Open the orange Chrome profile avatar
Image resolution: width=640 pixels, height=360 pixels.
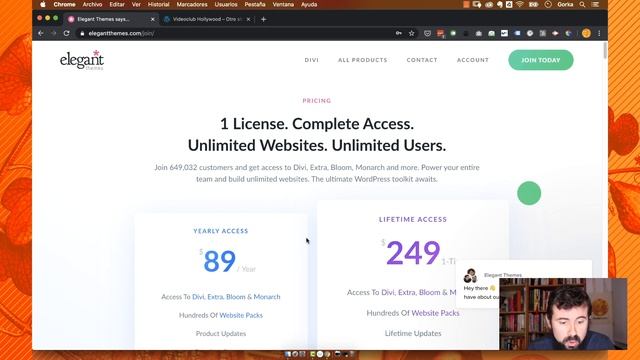coord(587,33)
